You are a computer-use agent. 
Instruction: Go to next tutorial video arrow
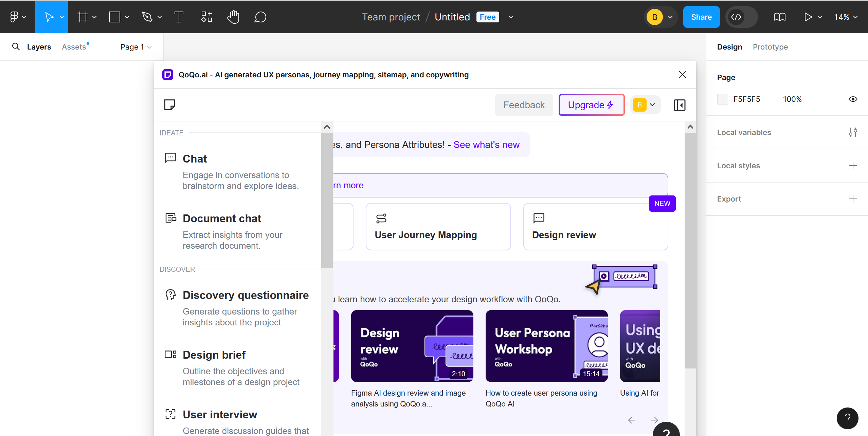(x=654, y=420)
